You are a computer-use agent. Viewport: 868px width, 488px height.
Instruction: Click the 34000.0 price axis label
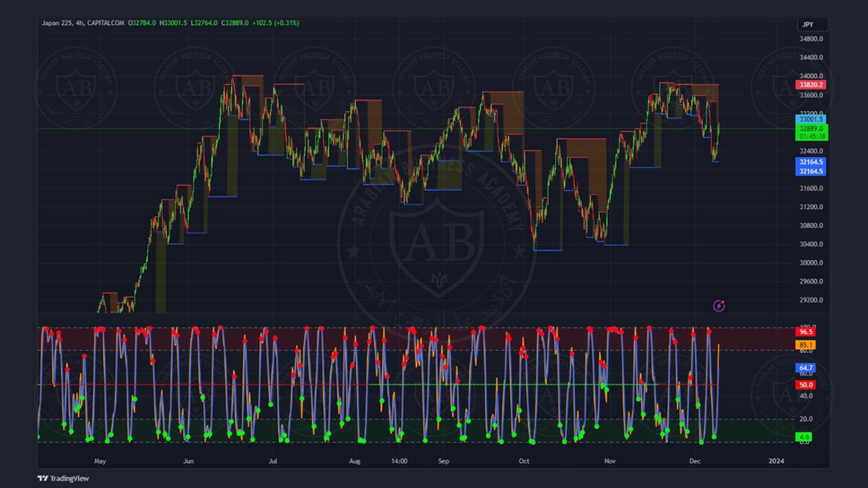811,76
